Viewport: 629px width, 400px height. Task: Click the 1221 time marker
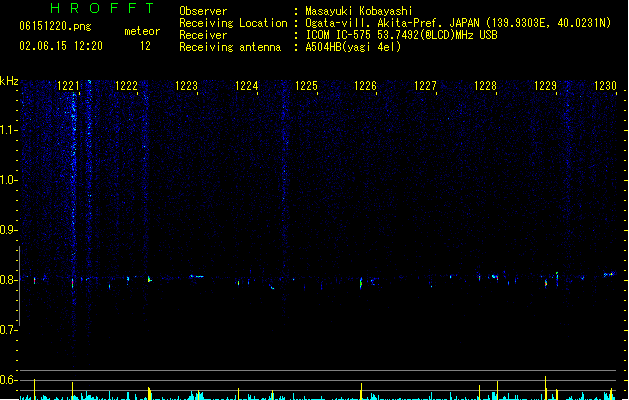pos(68,86)
